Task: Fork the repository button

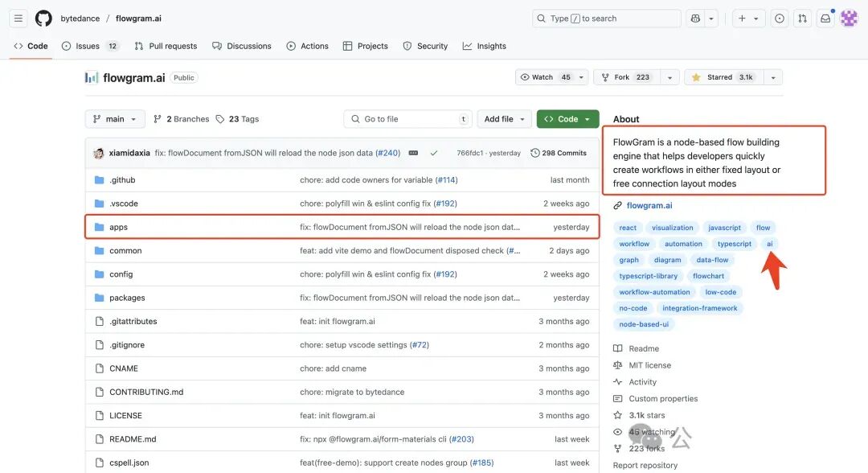Action: (627, 77)
